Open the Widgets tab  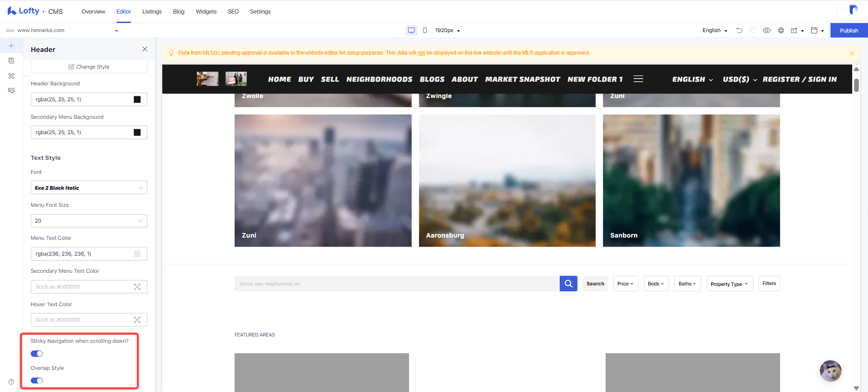[x=206, y=11]
